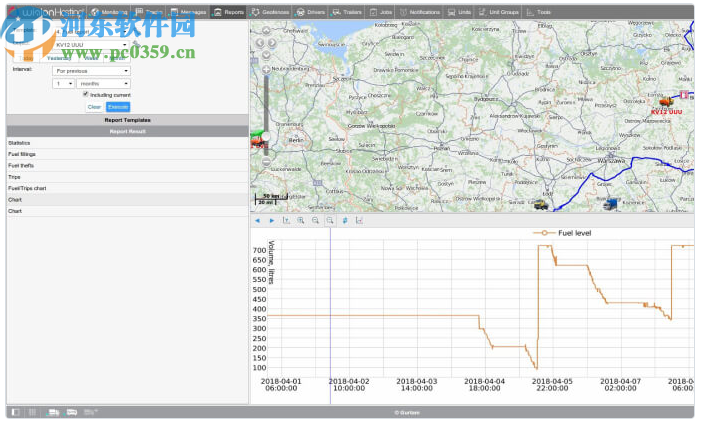Move chart left with blue arrow
The image size is (714, 422).
[x=257, y=220]
